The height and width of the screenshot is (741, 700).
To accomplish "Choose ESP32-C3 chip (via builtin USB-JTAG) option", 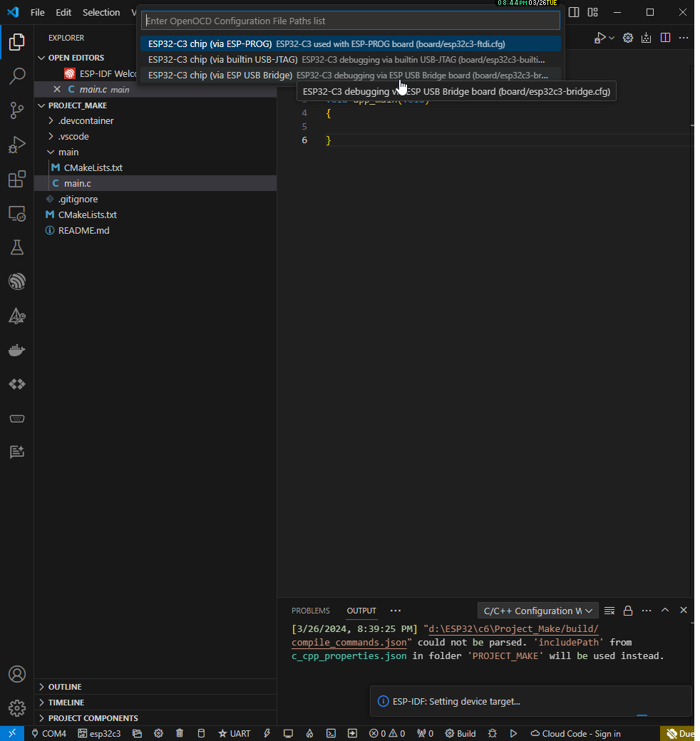I will pyautogui.click(x=351, y=60).
